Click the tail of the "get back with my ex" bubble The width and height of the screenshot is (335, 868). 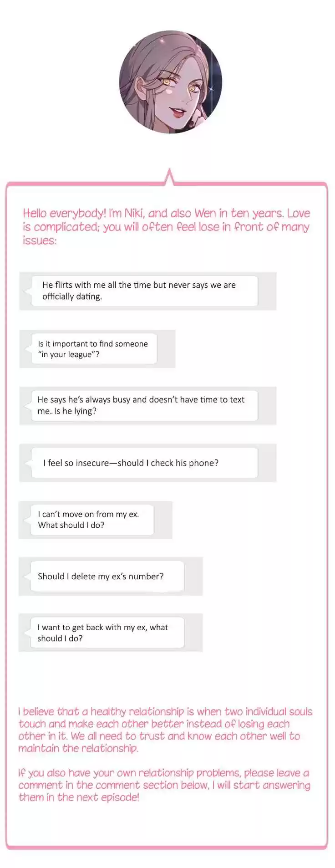point(27,633)
